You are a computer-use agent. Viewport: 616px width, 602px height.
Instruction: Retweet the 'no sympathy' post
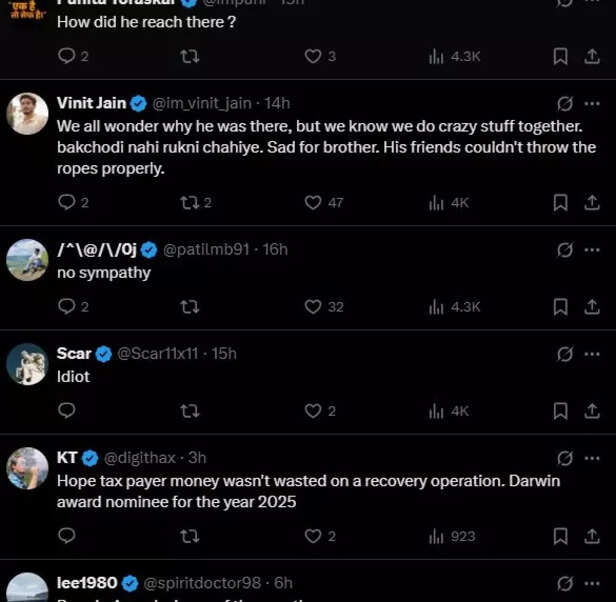[x=188, y=306]
